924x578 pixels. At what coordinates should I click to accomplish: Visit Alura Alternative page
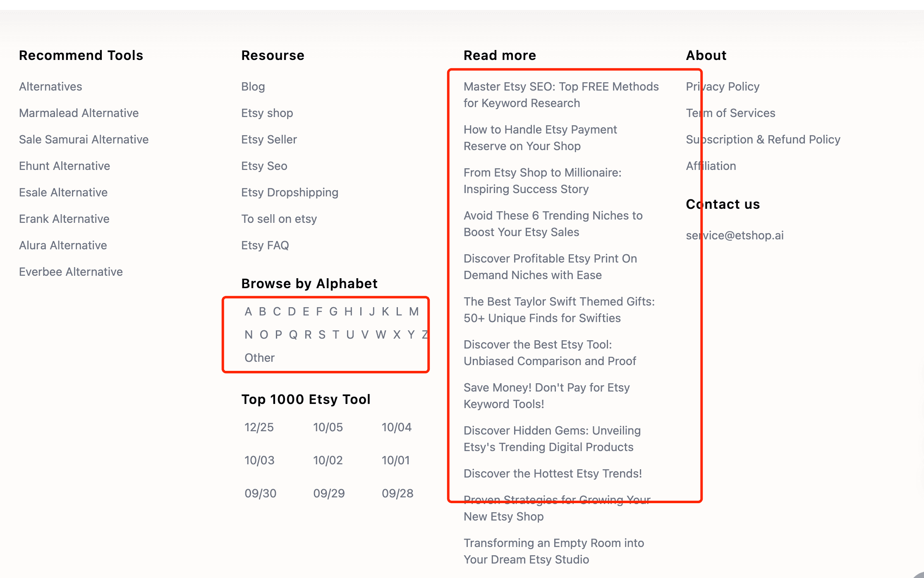(x=63, y=245)
